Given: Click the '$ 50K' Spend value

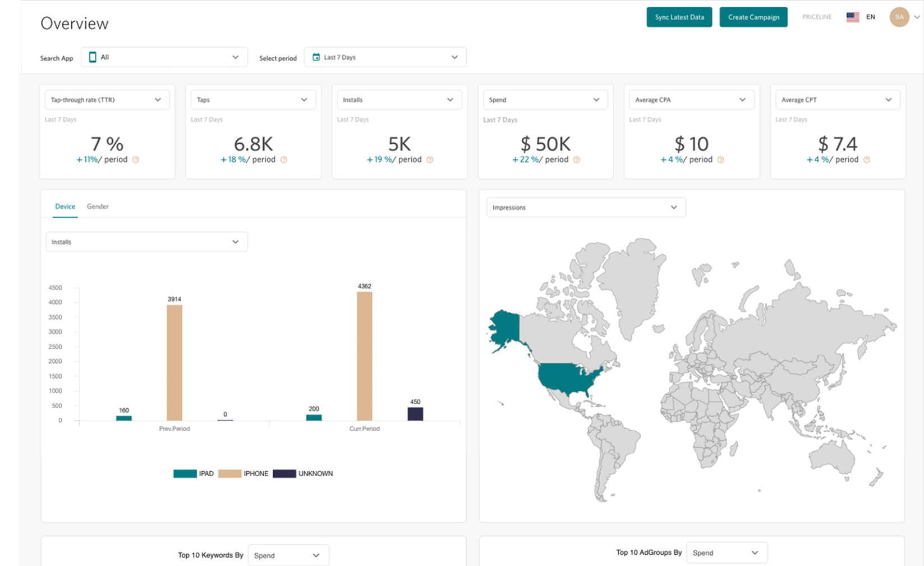Looking at the screenshot, I should (x=546, y=144).
